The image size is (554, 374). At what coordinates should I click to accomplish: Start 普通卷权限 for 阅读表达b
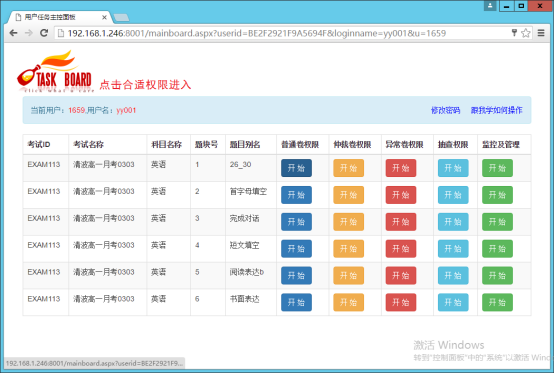(x=296, y=275)
